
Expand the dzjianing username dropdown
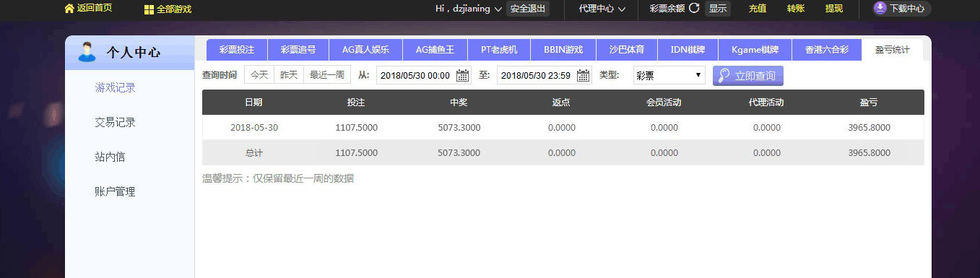tap(498, 9)
